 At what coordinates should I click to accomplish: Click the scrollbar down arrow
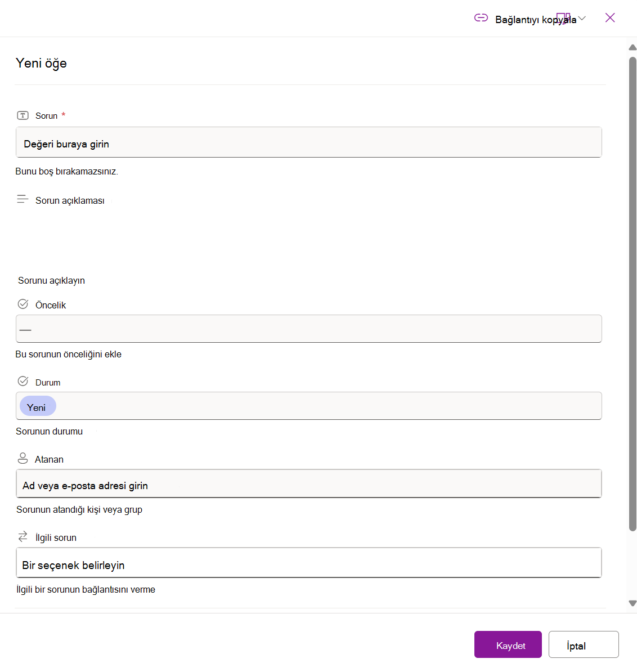pos(632,603)
